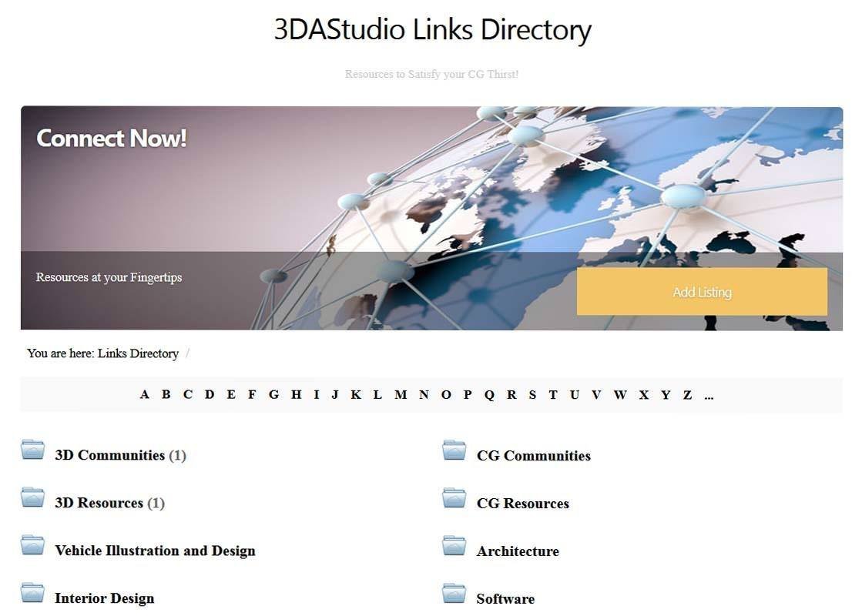Click the Add Listing button
Screen dimensions: 862x616
701,291
